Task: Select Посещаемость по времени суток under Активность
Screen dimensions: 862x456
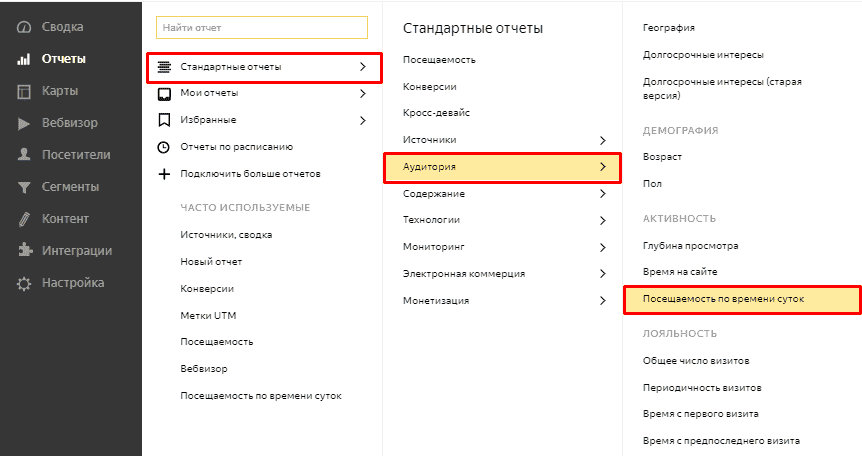Action: (x=722, y=299)
